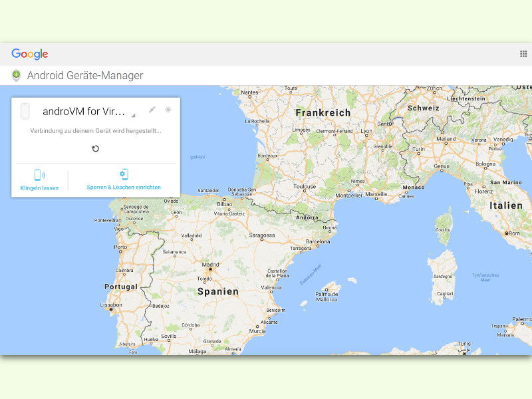
Task: Click the Android Geräte-Manager pin icon
Action: (16, 75)
